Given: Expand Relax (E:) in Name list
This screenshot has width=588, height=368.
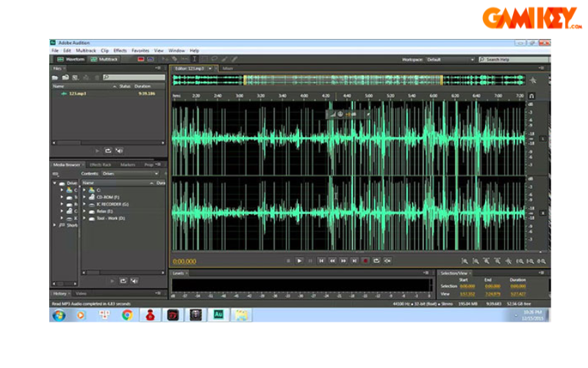Looking at the screenshot, I should tap(85, 211).
